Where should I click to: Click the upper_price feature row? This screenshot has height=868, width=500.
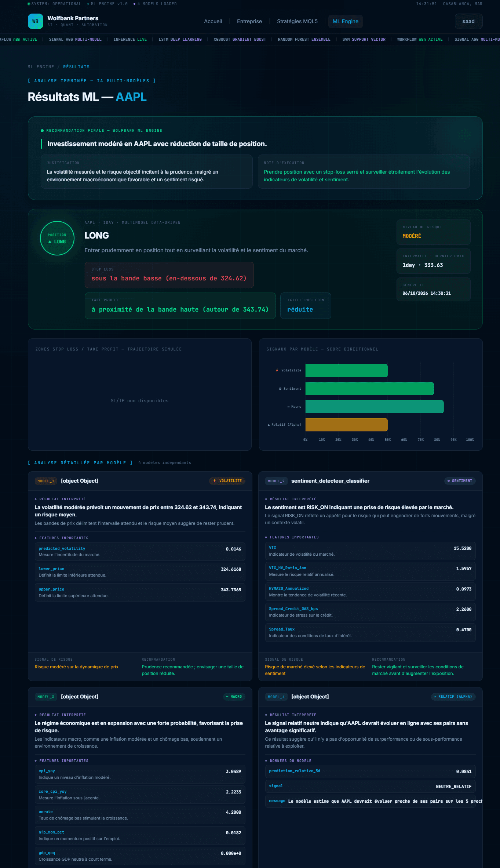tap(140, 592)
